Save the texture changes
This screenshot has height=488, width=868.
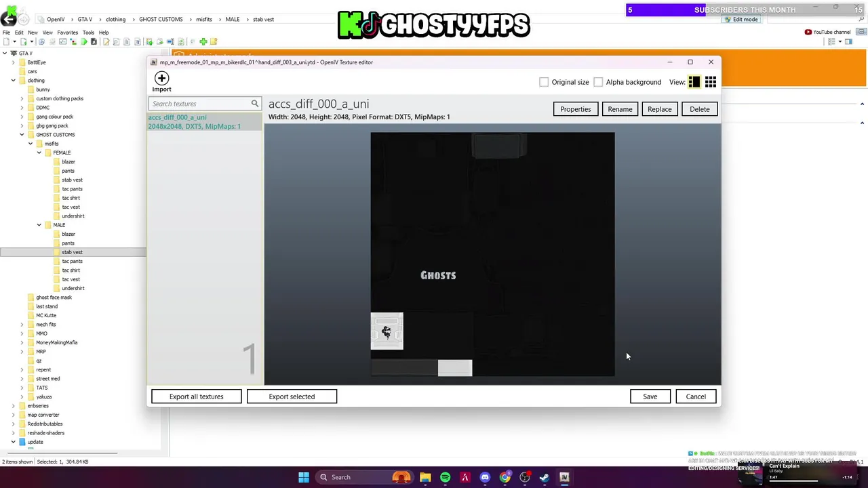pyautogui.click(x=650, y=396)
